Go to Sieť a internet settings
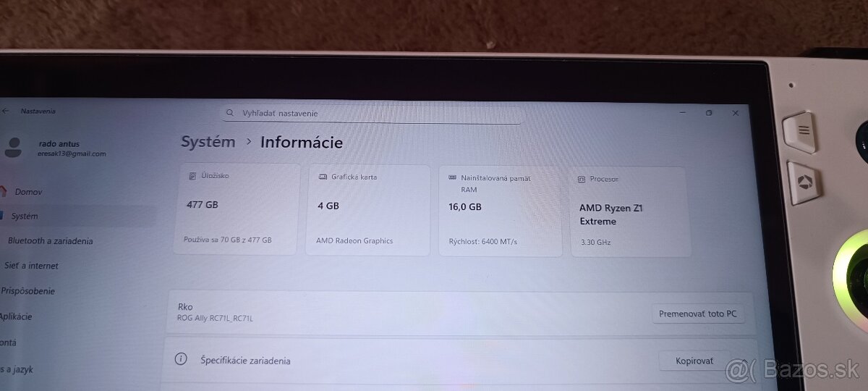 click(31, 266)
